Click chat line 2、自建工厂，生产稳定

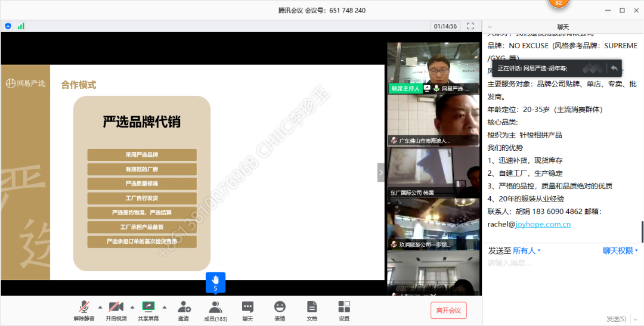(525, 173)
